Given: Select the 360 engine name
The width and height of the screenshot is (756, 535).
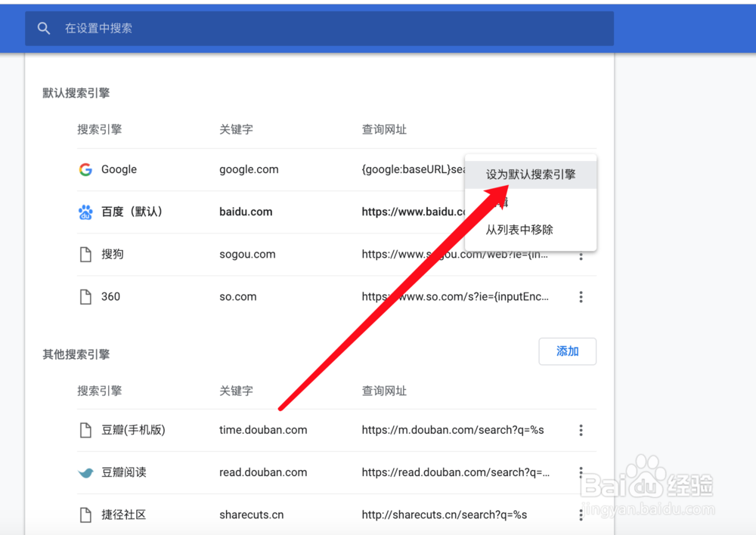Looking at the screenshot, I should tap(110, 296).
